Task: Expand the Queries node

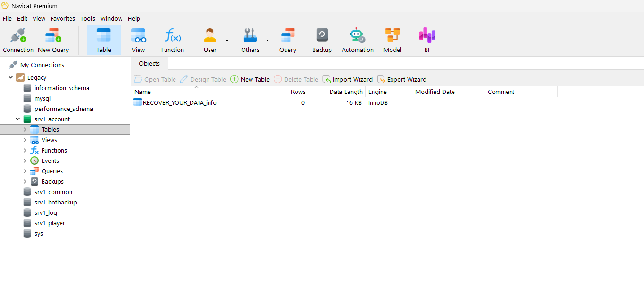Action: (x=25, y=171)
